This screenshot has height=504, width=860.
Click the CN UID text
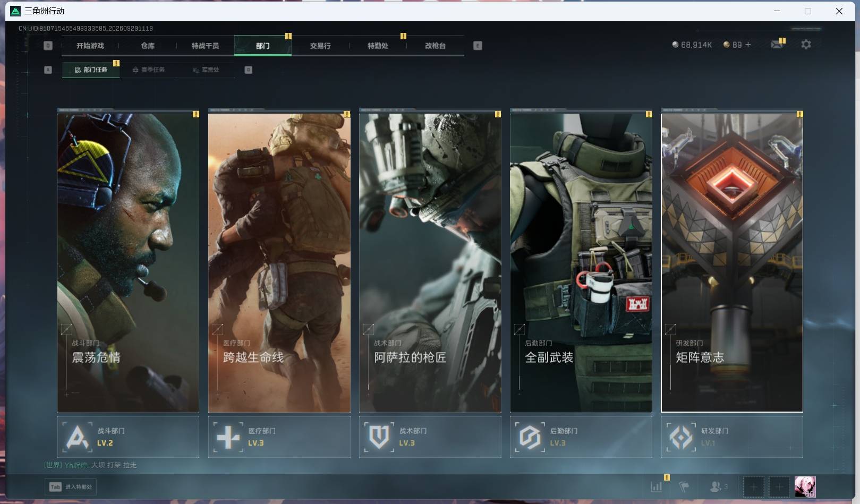pyautogui.click(x=86, y=28)
